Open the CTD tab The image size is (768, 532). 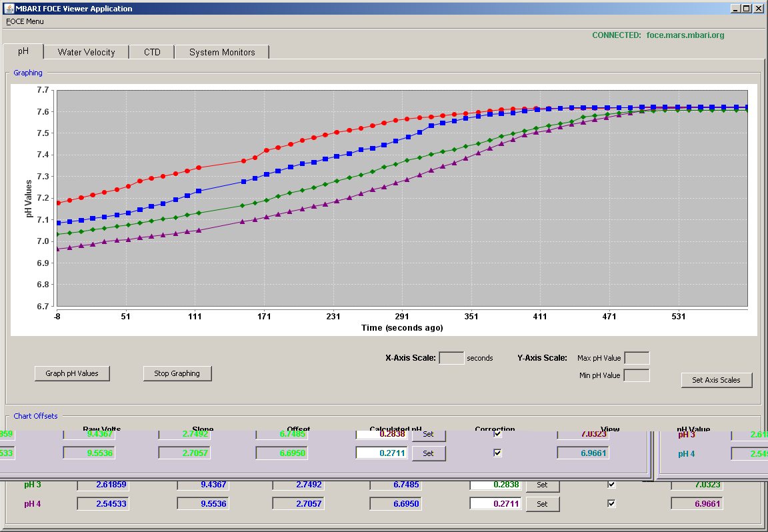pyautogui.click(x=152, y=52)
